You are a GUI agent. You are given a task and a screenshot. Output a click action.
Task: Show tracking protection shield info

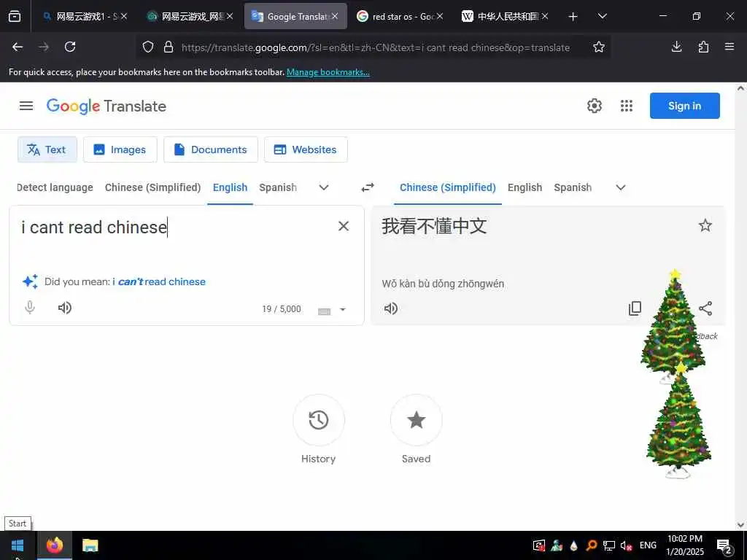tap(148, 47)
